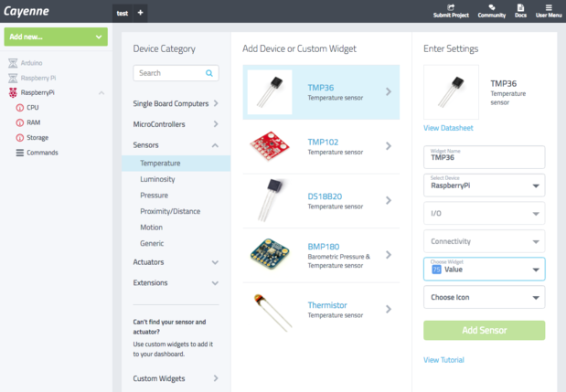
Task: Select the Motion subcategory
Action: (151, 228)
